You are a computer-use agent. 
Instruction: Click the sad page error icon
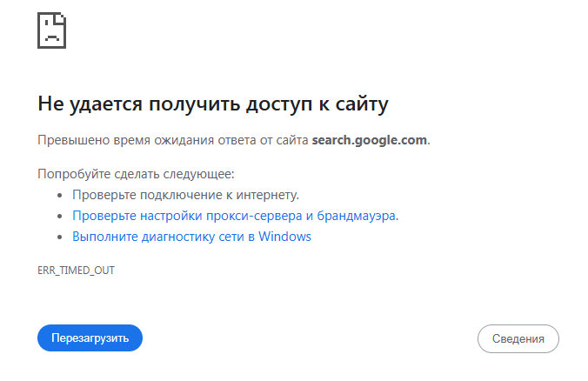(51, 30)
